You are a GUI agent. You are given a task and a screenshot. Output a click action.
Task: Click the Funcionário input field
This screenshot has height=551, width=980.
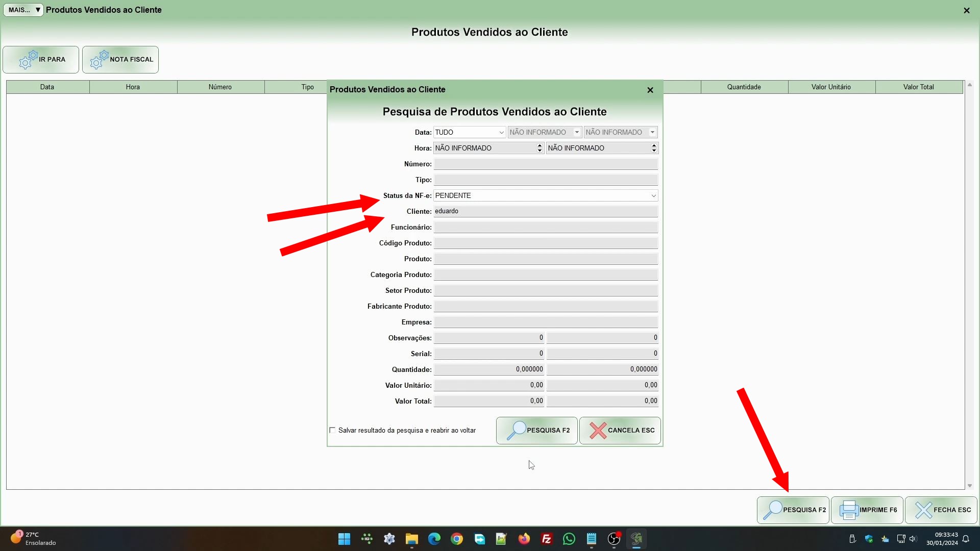click(545, 228)
